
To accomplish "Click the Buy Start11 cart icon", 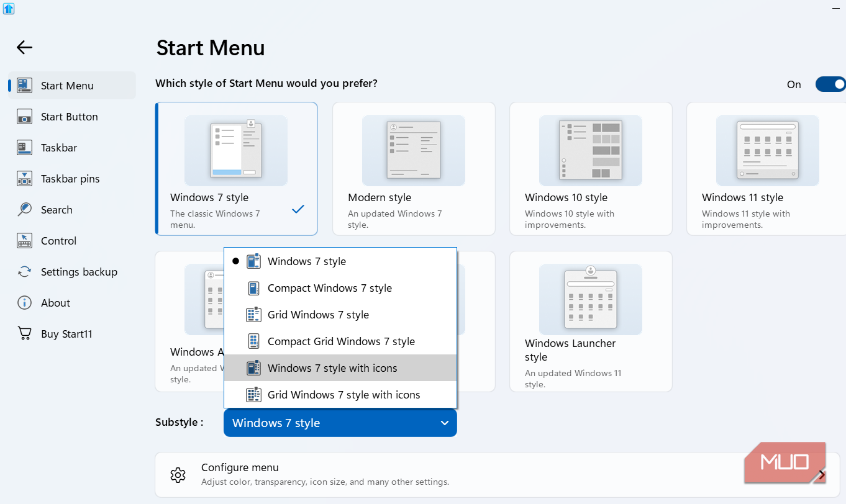I will pyautogui.click(x=24, y=334).
